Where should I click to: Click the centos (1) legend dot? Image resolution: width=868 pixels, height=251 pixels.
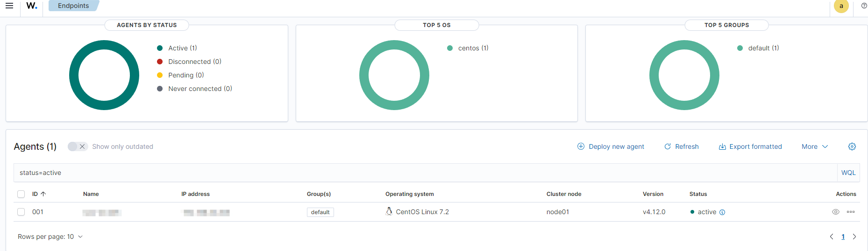tap(450, 48)
